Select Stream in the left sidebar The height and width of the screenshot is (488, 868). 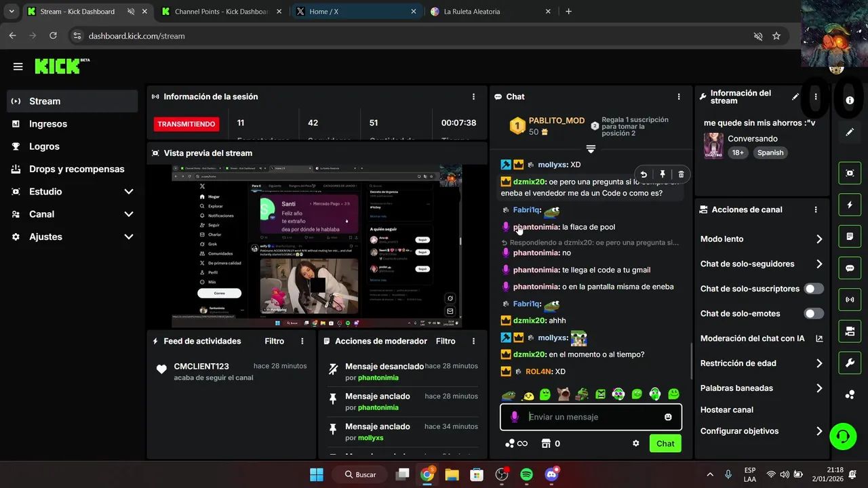(x=73, y=101)
